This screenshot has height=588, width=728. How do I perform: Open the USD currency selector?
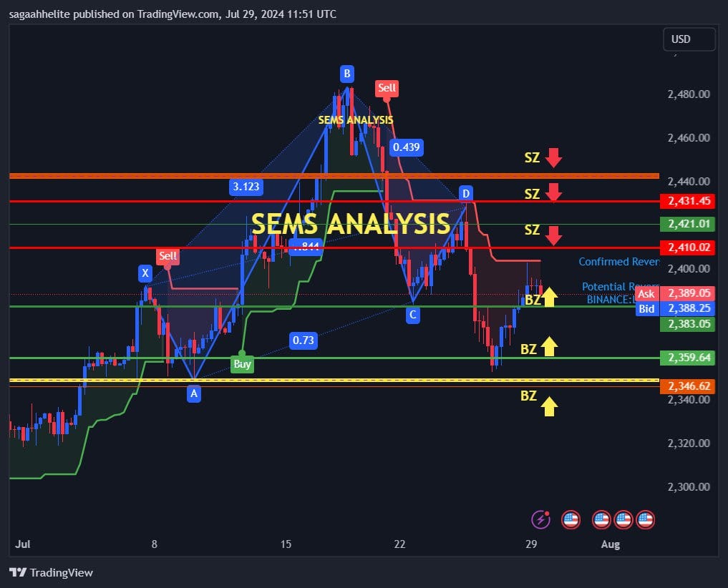689,39
